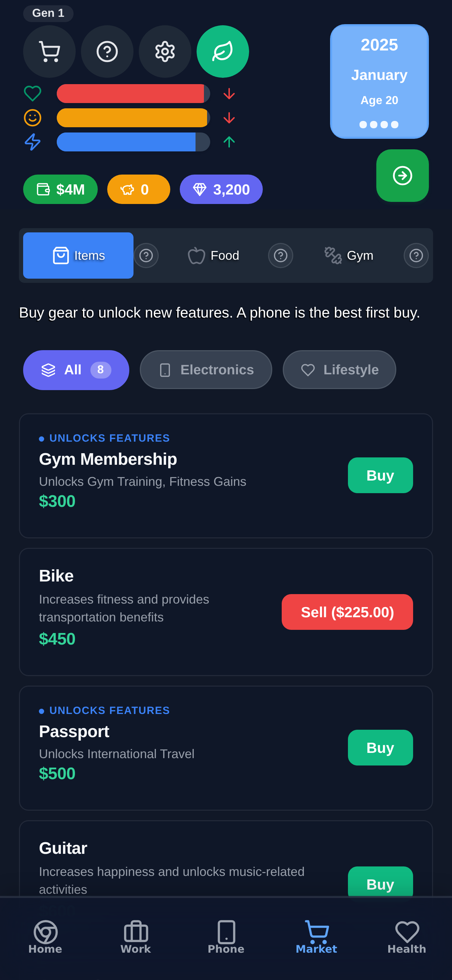Switch to the Food tab
The image size is (452, 980).
pyautogui.click(x=214, y=256)
